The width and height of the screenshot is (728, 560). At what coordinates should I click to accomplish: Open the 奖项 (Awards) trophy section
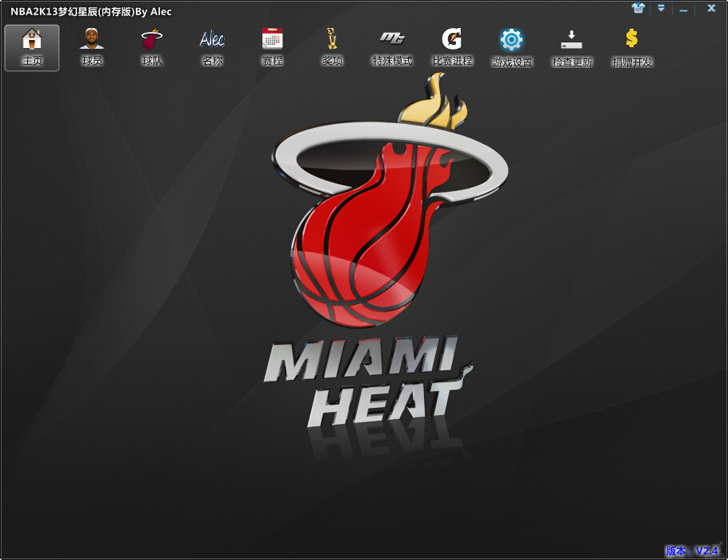(332, 46)
